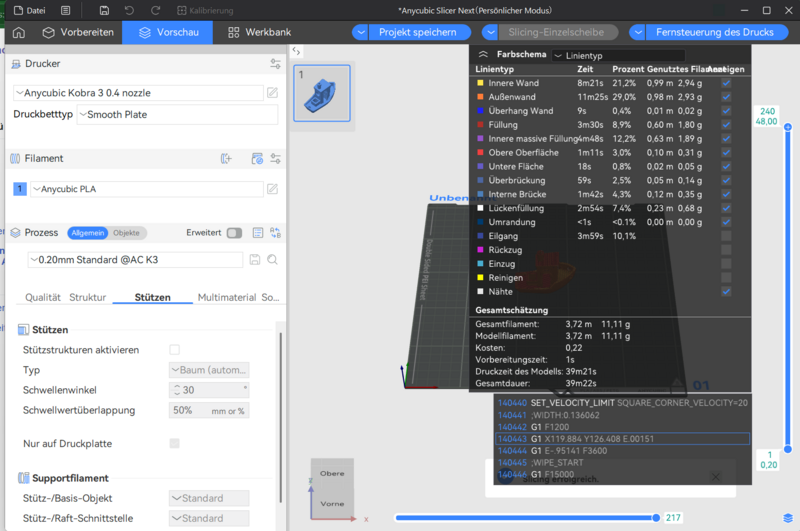Viewport: 800px width, 531px height.
Task: Click filament color swatch number 1
Action: [20, 189]
